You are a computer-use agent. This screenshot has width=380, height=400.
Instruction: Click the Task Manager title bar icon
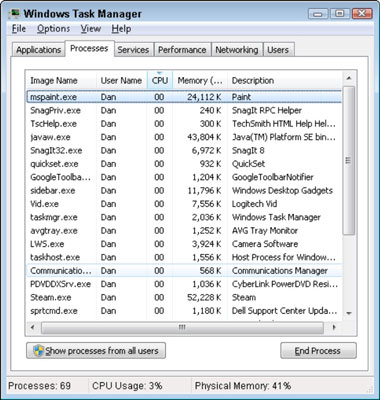click(15, 13)
